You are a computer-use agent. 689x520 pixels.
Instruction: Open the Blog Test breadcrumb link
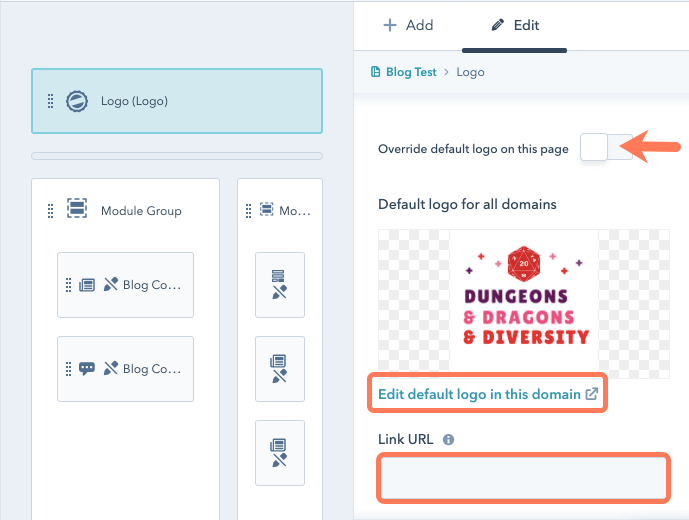(411, 72)
